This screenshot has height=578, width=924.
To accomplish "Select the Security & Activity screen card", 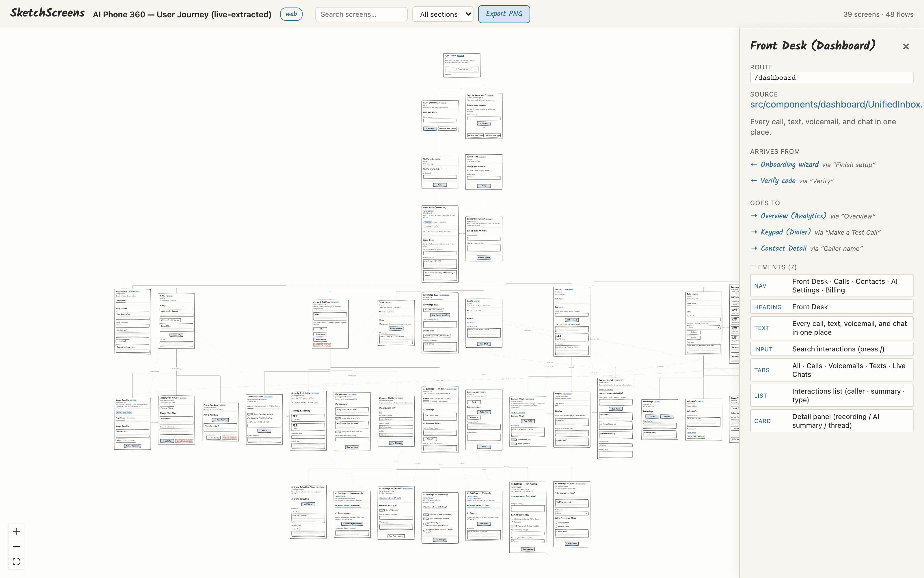I will pos(308,421).
